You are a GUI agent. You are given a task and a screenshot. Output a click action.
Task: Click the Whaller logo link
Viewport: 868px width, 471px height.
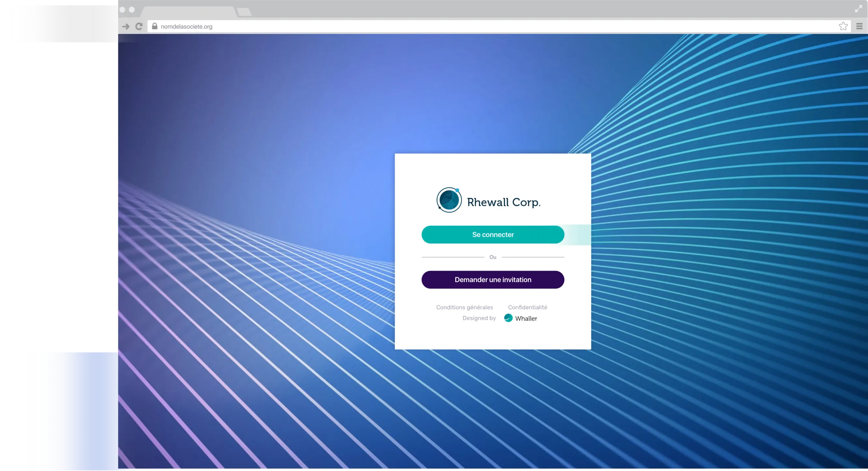click(521, 318)
